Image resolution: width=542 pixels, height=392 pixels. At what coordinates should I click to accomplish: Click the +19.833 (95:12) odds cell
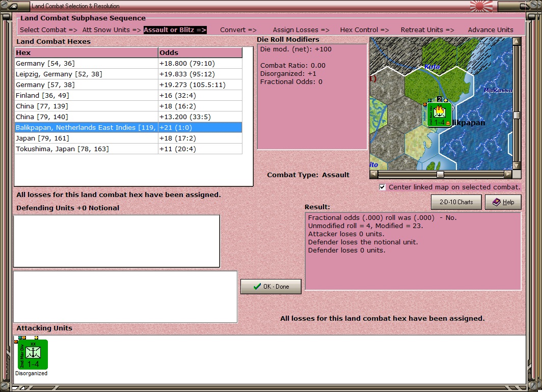tap(200, 74)
